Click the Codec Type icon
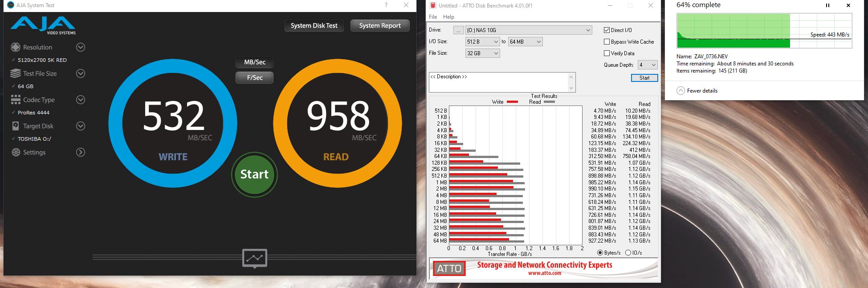Image resolution: width=868 pixels, height=288 pixels. click(16, 100)
